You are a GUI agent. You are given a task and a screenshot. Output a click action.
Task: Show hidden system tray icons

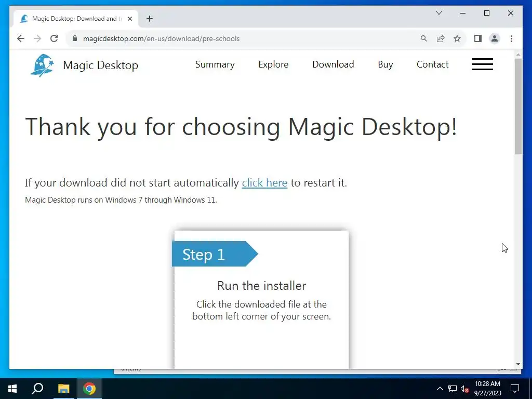point(440,389)
